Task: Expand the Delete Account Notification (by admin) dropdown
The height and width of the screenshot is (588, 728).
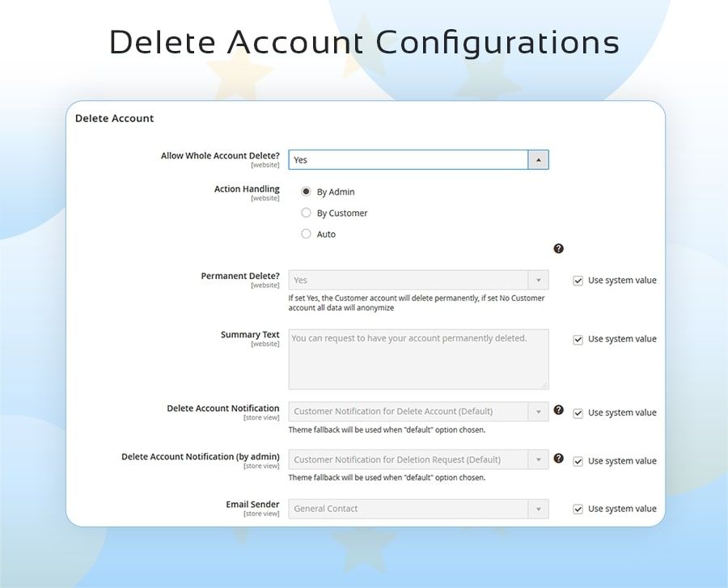Action: click(417, 459)
